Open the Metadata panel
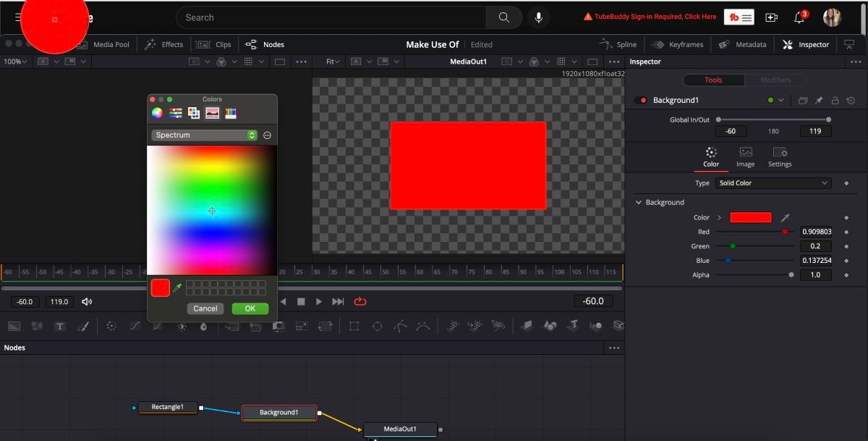The image size is (868, 441). point(743,44)
